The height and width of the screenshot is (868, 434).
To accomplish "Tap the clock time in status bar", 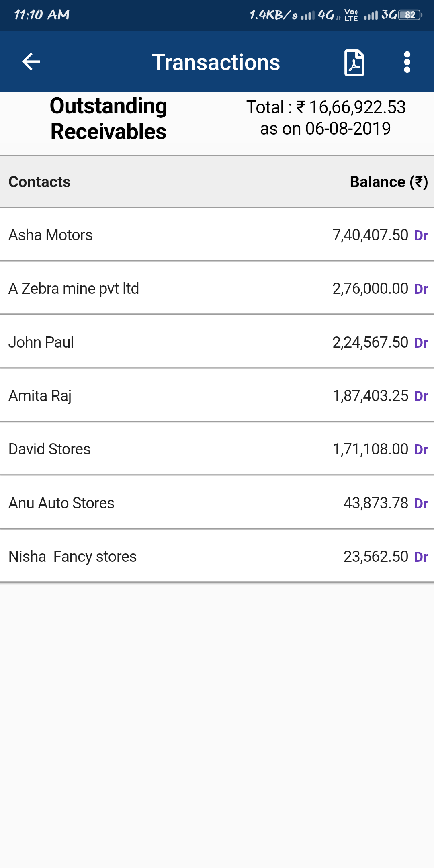I will pyautogui.click(x=42, y=15).
